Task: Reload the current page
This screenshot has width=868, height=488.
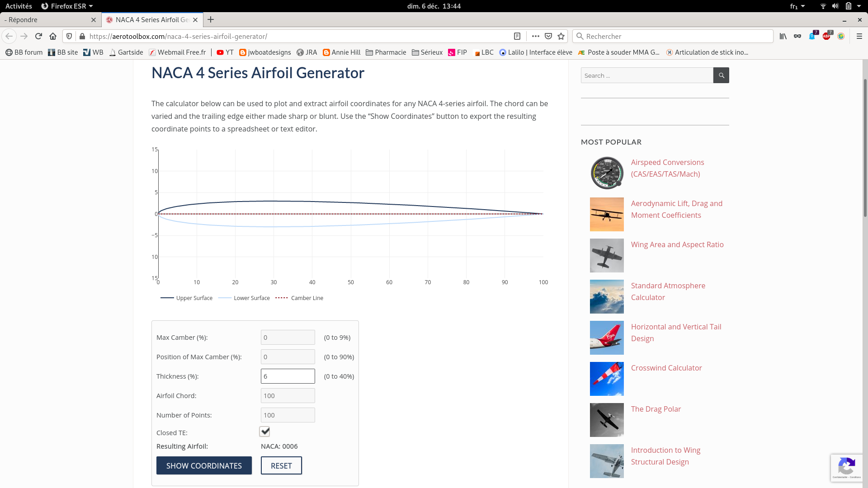Action: (38, 36)
